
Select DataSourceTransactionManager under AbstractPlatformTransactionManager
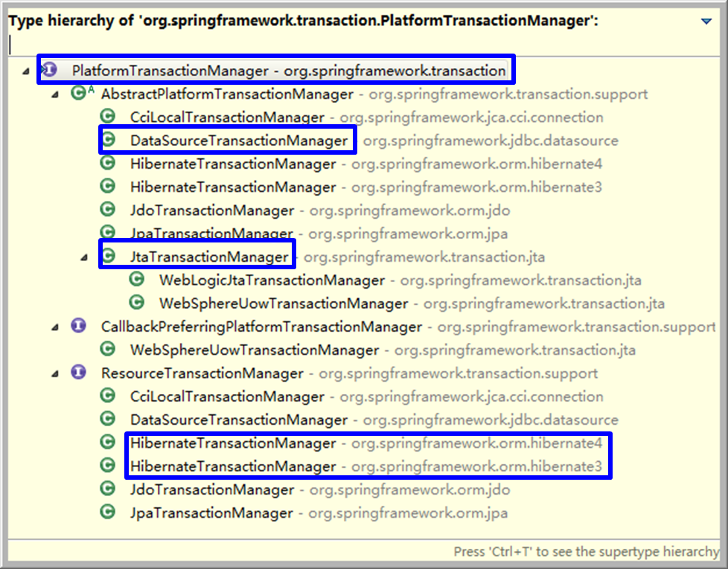239,141
